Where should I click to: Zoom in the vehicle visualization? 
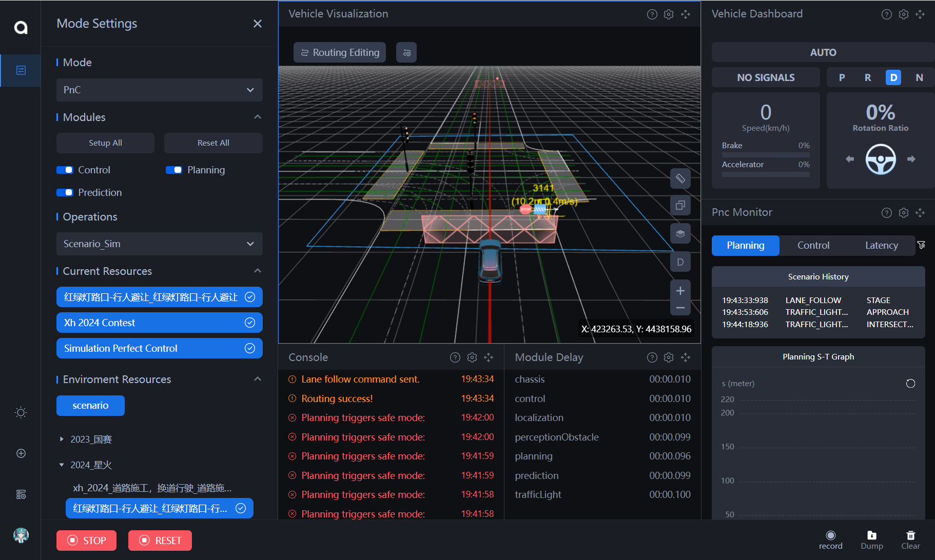point(680,291)
